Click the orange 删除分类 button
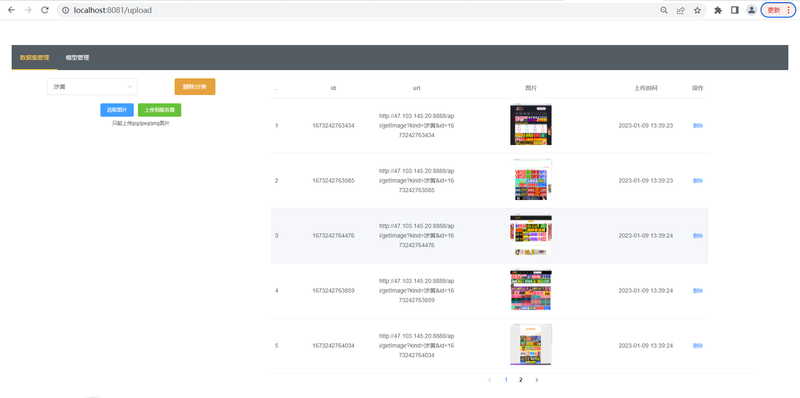This screenshot has width=800, height=398. pyautogui.click(x=195, y=87)
